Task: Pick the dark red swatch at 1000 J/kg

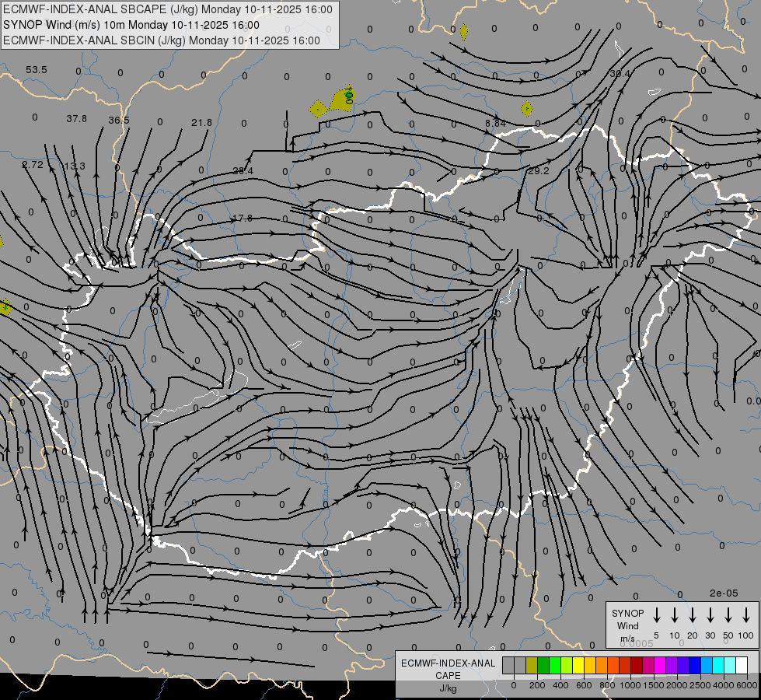Action: [x=637, y=665]
